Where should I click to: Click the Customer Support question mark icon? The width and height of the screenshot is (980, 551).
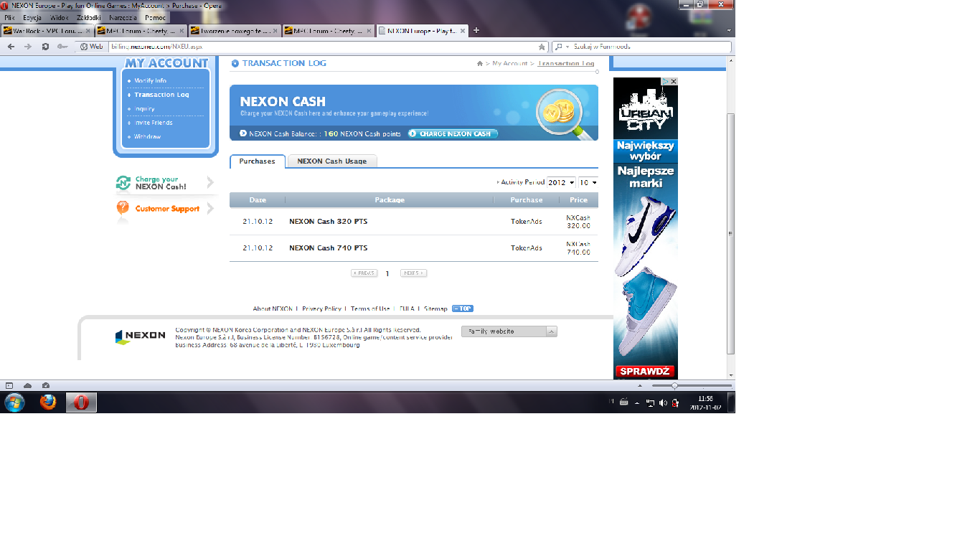coord(123,208)
